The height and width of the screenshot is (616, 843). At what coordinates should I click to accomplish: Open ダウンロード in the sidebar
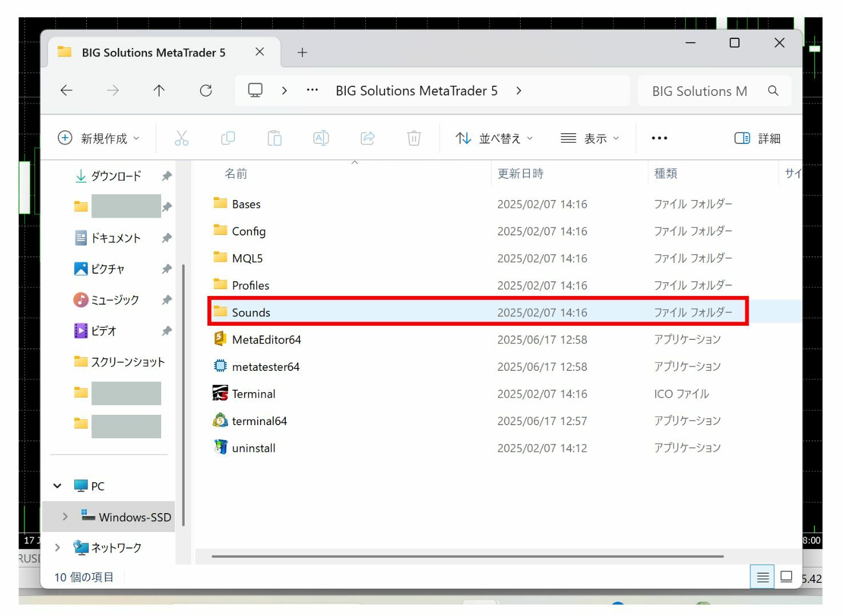pyautogui.click(x=115, y=176)
